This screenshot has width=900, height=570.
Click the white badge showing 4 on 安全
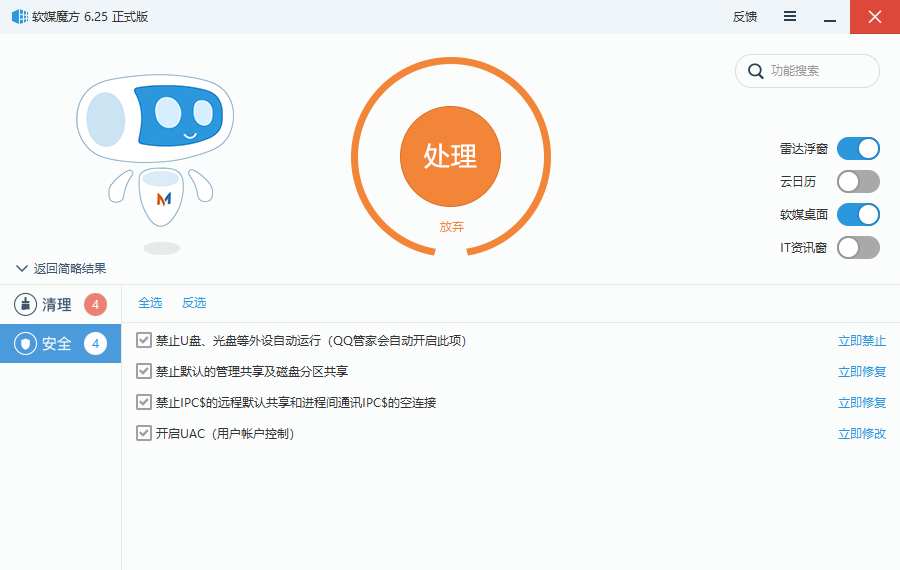point(95,344)
